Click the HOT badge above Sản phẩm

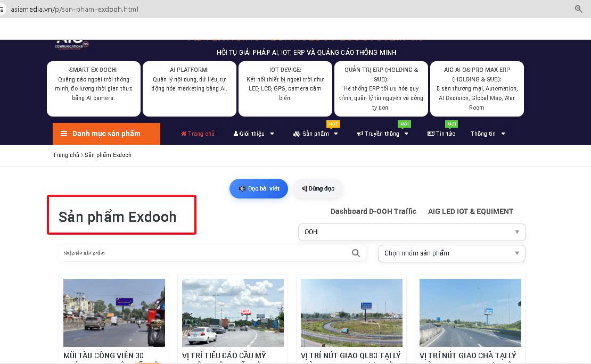pos(333,124)
